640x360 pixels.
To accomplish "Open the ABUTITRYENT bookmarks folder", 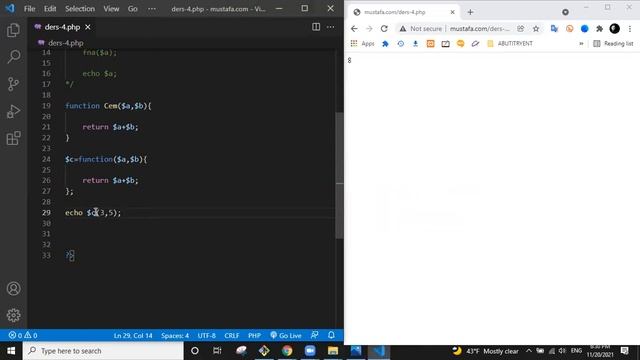I will [x=510, y=44].
